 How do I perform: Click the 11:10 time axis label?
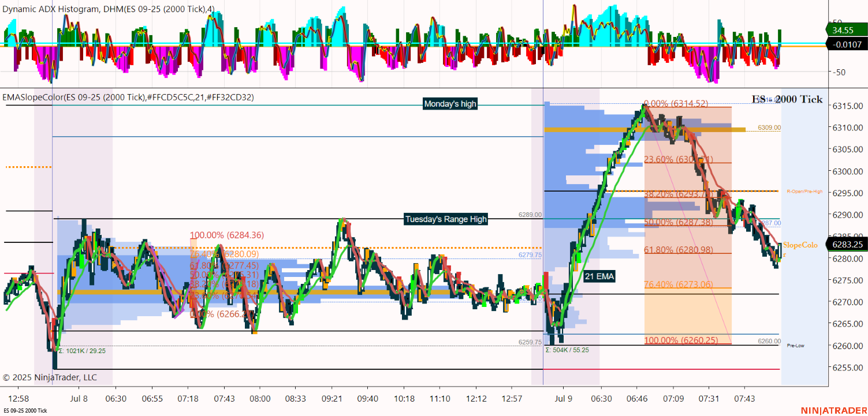(440, 399)
